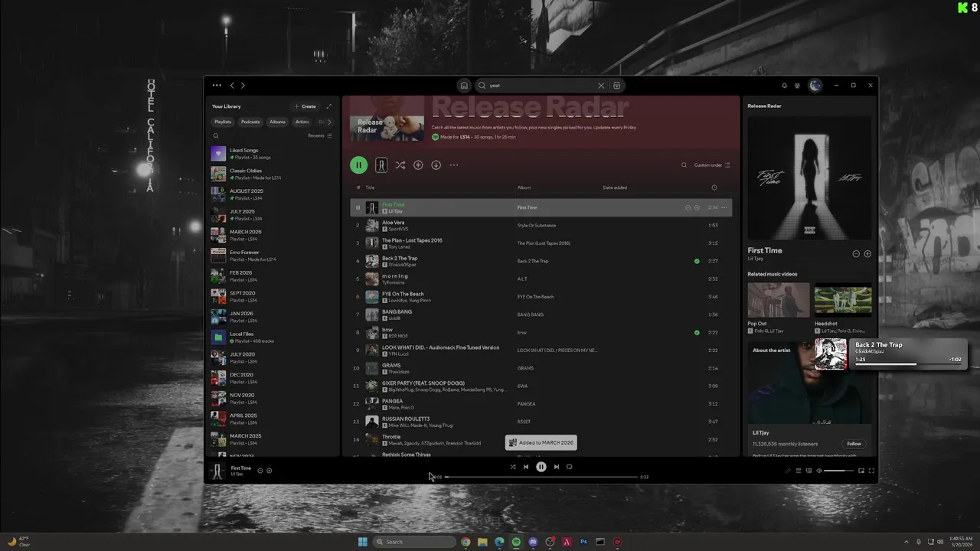Add First Time to Liked Songs from its row
Screen dimensions: 980x551
click(x=697, y=207)
